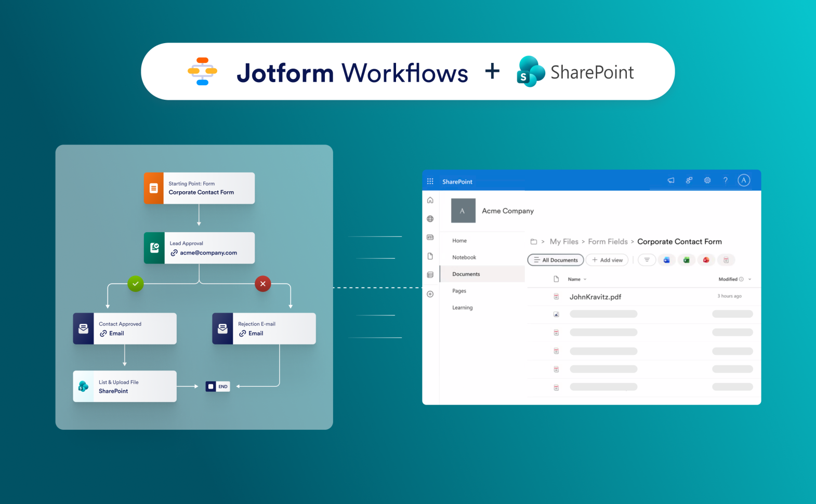Click the file type column header icon
Image resolution: width=816 pixels, height=504 pixels.
click(x=556, y=279)
